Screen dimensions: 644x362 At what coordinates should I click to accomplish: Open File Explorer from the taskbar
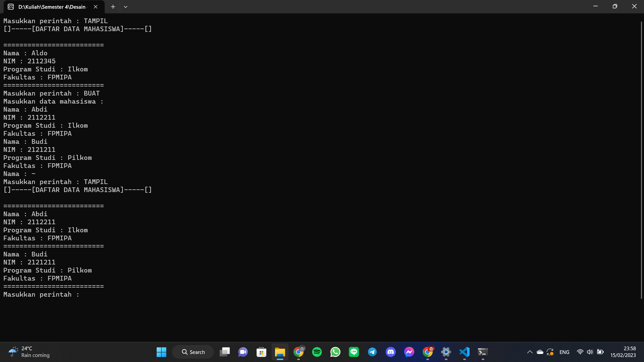(x=280, y=352)
